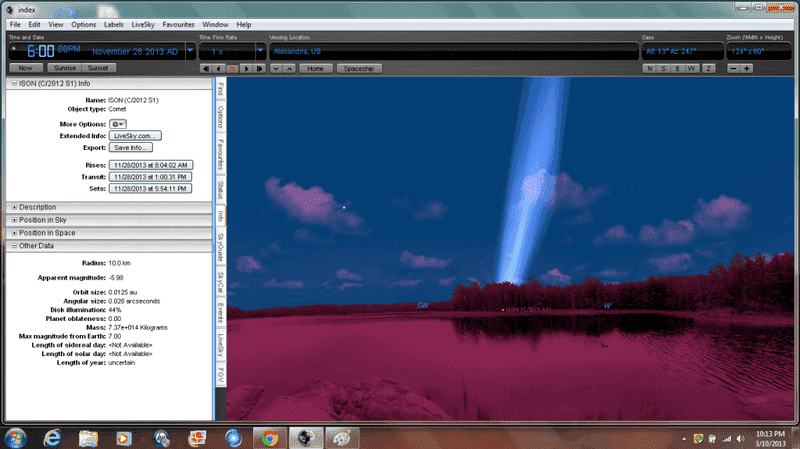Click the Save Info export button
Screen dimensions: 800x449
click(x=131, y=147)
